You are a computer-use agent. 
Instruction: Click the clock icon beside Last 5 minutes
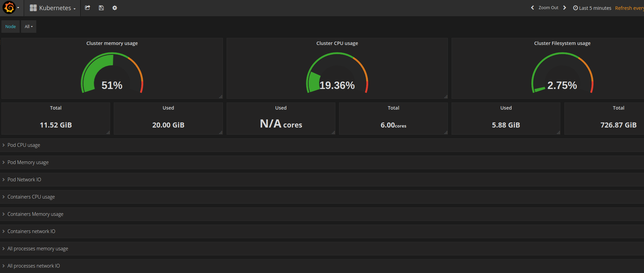click(575, 8)
